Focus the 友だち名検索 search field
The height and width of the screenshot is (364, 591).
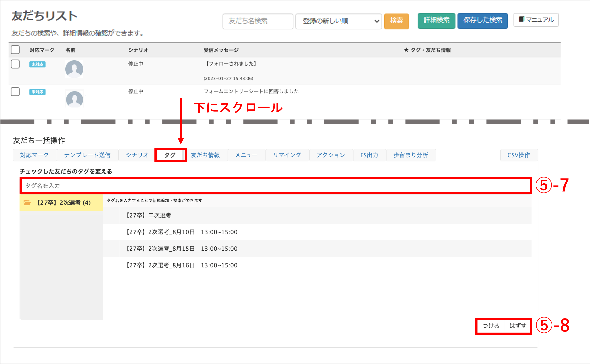[258, 21]
